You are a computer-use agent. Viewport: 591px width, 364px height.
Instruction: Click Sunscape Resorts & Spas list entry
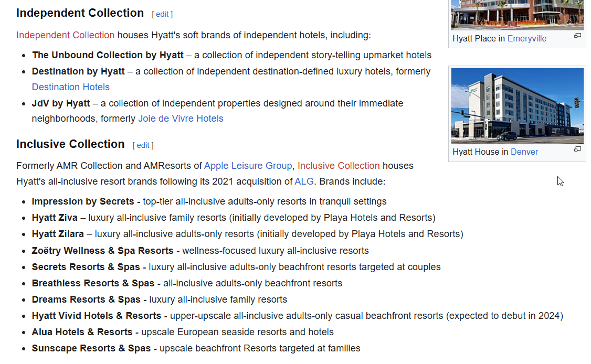pyautogui.click(x=196, y=349)
